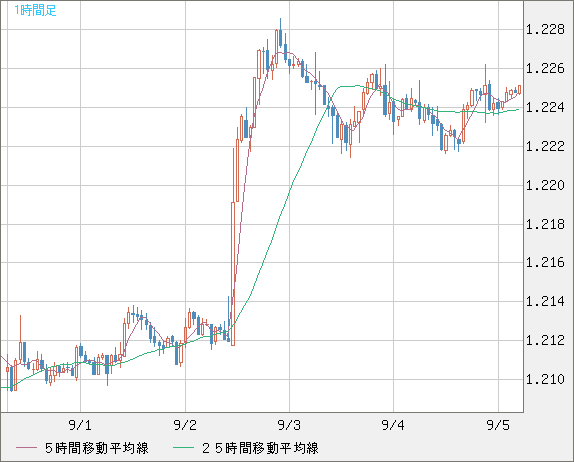Select the 1.222 price axis label

coord(545,146)
